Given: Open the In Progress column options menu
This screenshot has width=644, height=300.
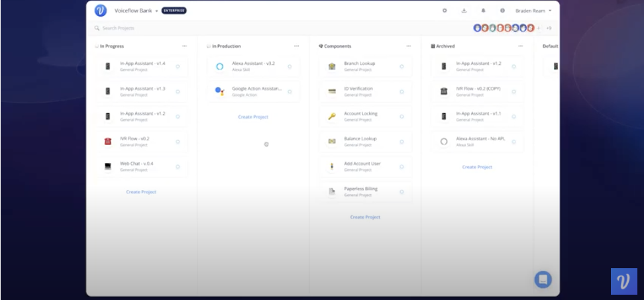Looking at the screenshot, I should [184, 46].
